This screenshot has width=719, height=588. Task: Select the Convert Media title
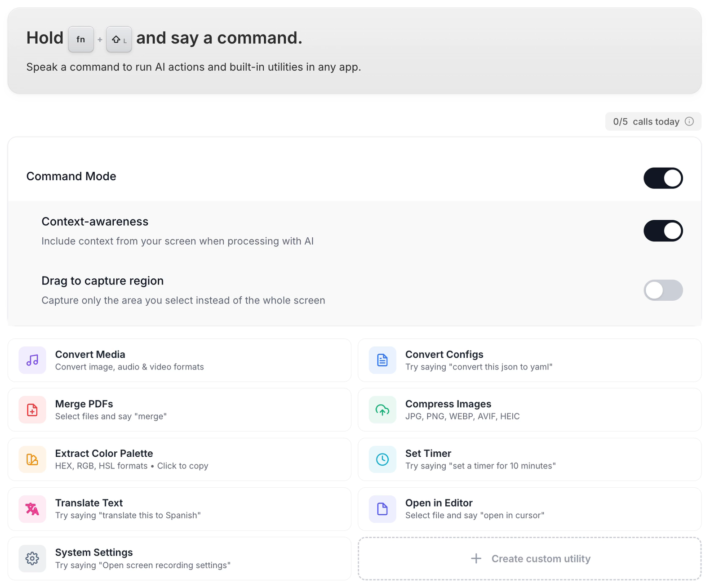coord(90,354)
